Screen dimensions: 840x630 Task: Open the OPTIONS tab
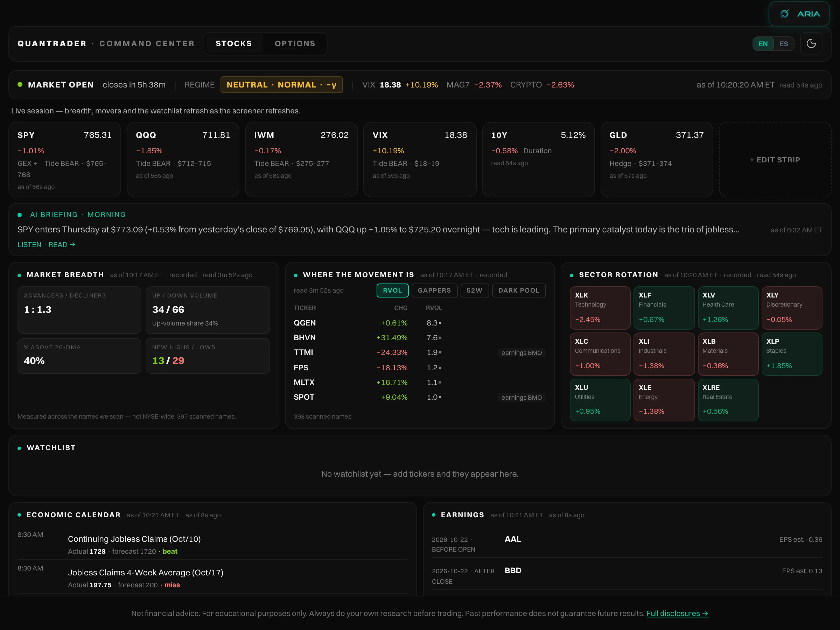(x=295, y=44)
